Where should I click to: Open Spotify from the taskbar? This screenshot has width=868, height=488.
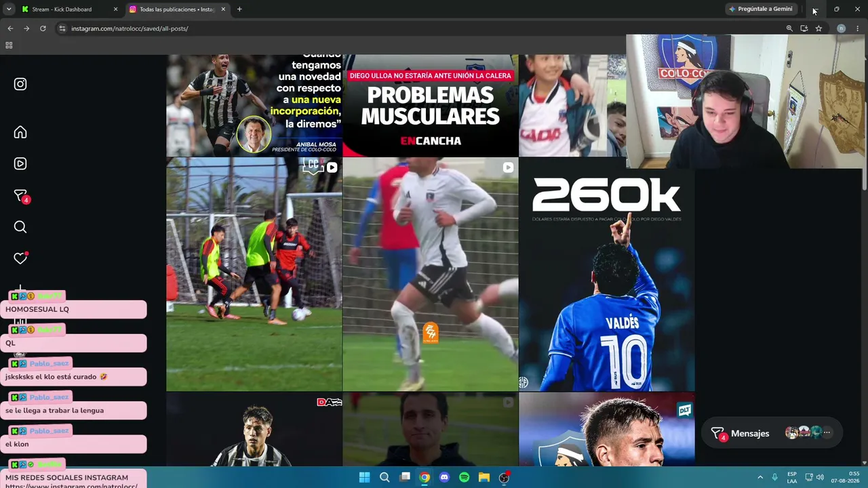click(464, 477)
